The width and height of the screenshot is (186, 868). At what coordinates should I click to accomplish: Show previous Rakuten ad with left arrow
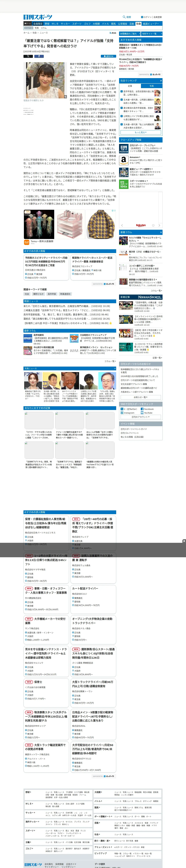[122, 225]
